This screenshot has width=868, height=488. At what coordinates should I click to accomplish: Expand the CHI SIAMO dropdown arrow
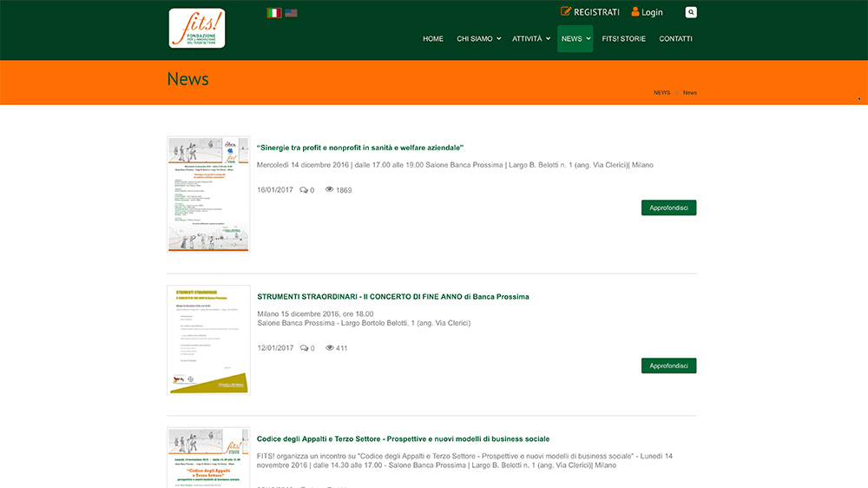coord(499,39)
